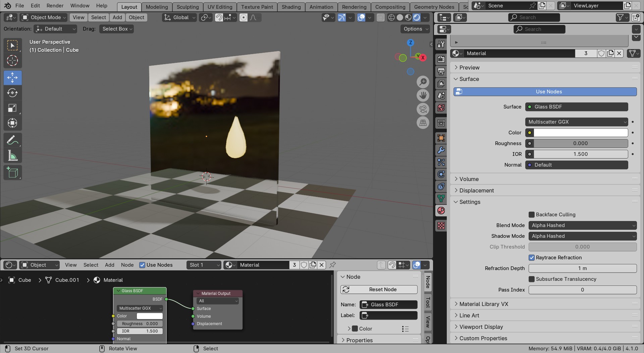This screenshot has height=353, width=644.
Task: Enable the Backface Culling checkbox
Action: (x=532, y=215)
